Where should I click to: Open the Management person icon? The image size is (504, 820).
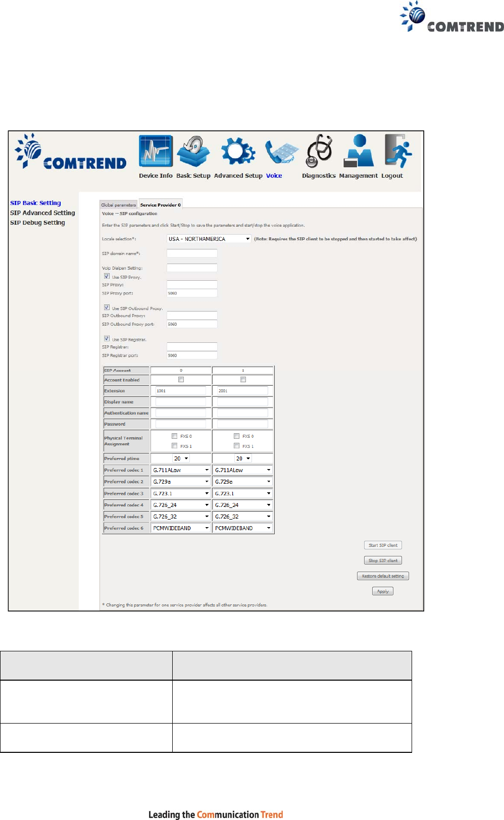[x=359, y=151]
